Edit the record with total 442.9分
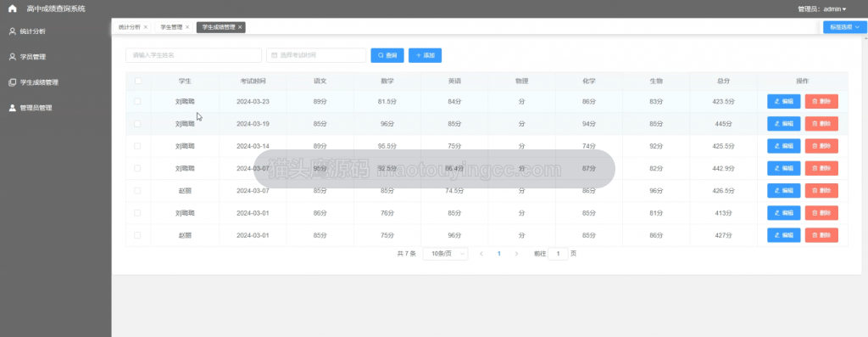 click(784, 168)
